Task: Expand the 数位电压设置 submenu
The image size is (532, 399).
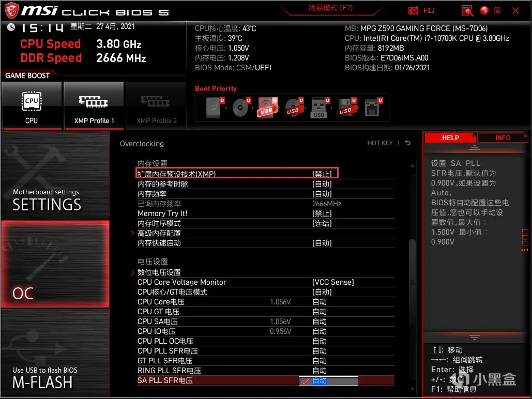Action: (x=266, y=272)
